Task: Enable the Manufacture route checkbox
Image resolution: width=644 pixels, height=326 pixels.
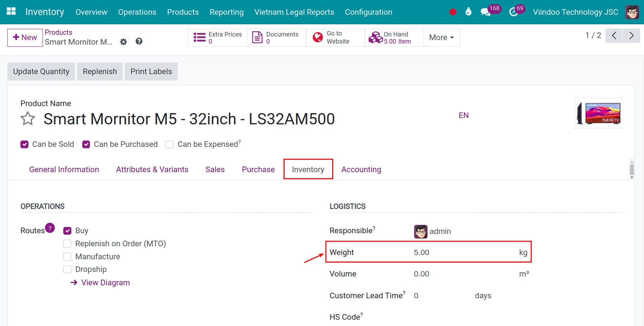Action: click(67, 257)
